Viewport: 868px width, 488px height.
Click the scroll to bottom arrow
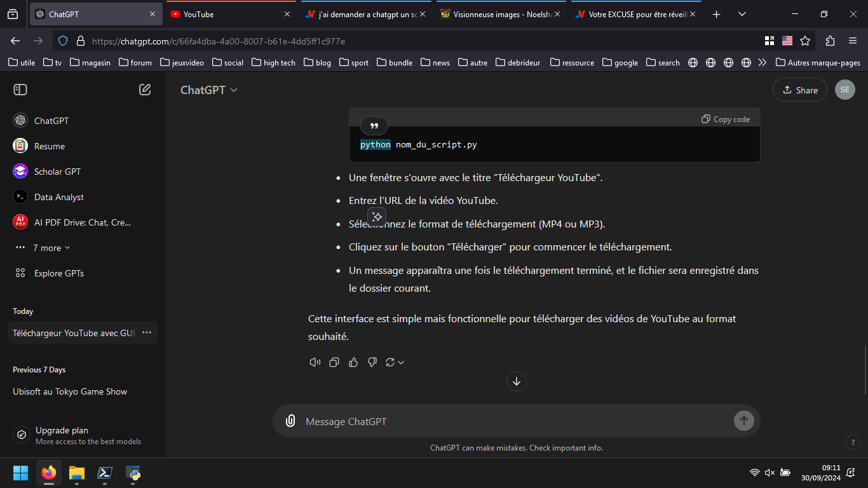(x=516, y=381)
